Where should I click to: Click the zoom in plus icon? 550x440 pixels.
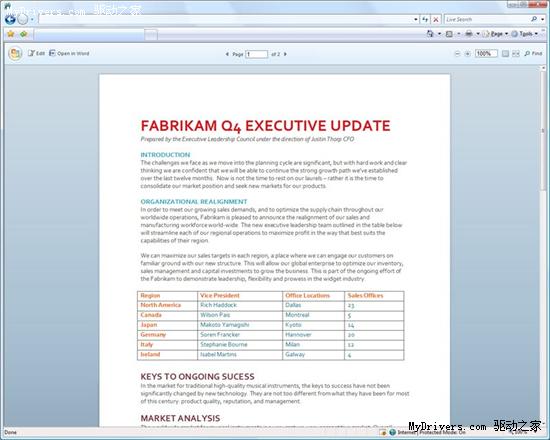[467, 54]
